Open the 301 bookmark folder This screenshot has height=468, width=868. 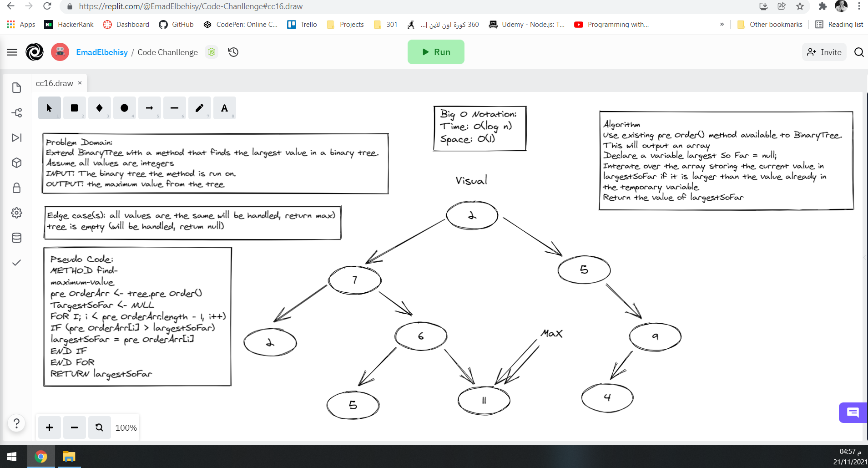(x=386, y=25)
